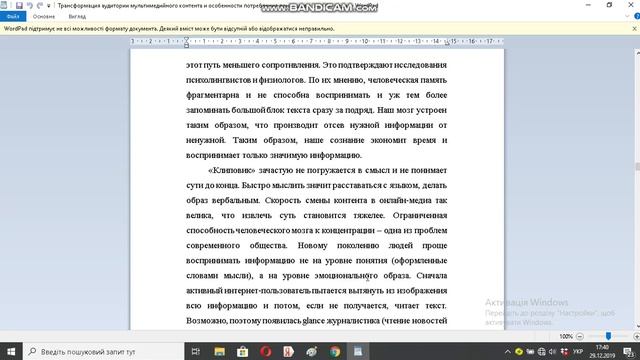Click the 100% zoom level indicator
This screenshot has width=640, height=360.
566,336
